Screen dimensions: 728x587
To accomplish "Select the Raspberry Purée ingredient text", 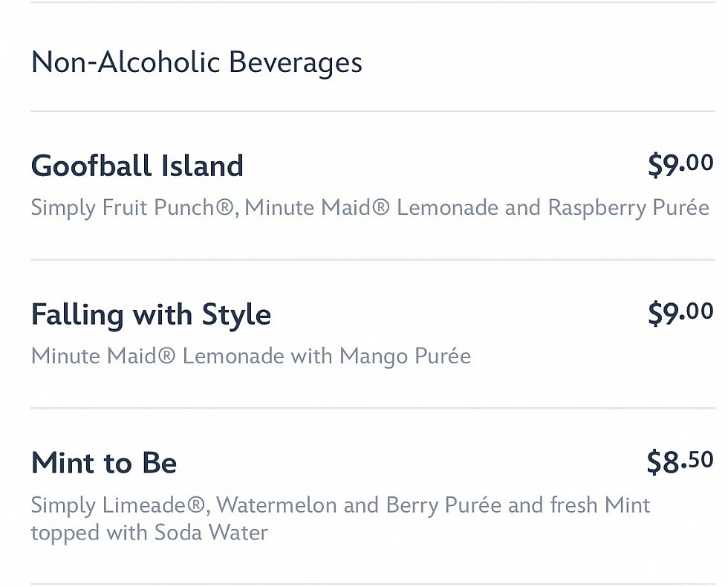I will coord(628,207).
